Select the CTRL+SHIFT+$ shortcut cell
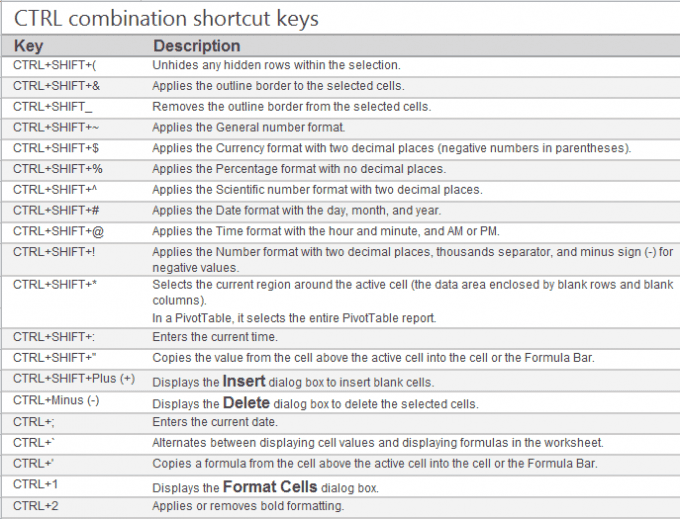This screenshot has height=519, width=680. (56, 148)
